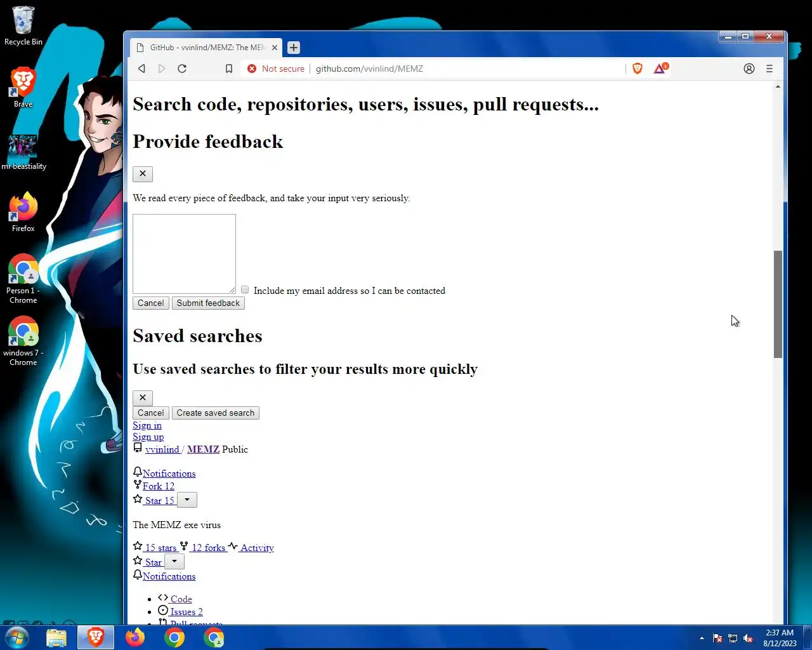Viewport: 812px width, 650px height.
Task: Open the Sign up link
Action: [x=148, y=437]
